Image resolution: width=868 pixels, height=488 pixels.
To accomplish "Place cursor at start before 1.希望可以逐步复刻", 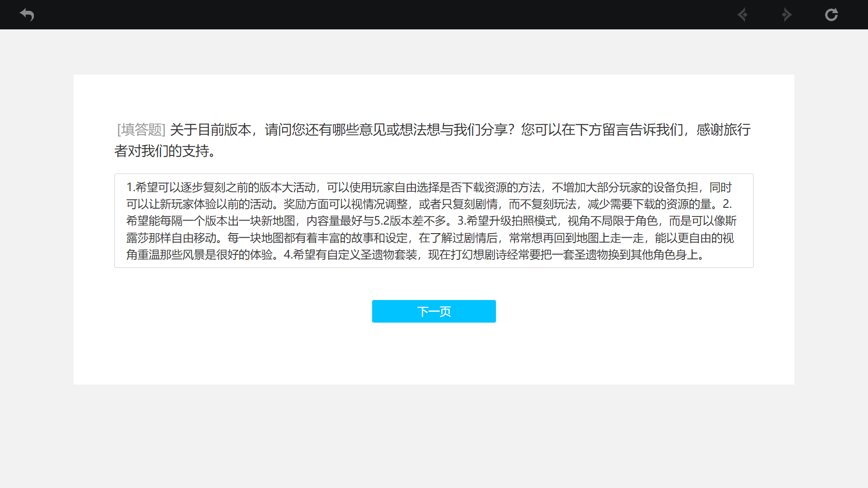I will [127, 188].
